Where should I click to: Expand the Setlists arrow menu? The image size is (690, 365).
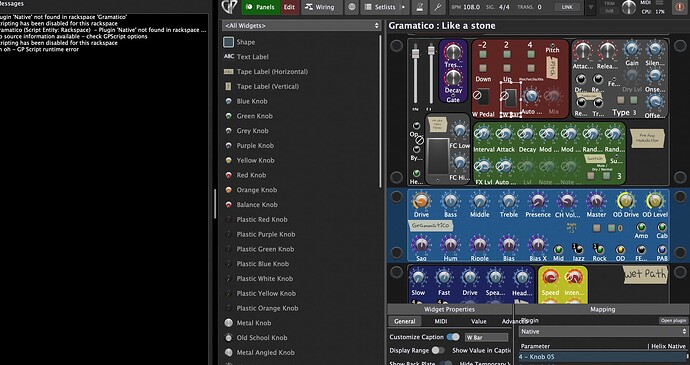point(403,7)
